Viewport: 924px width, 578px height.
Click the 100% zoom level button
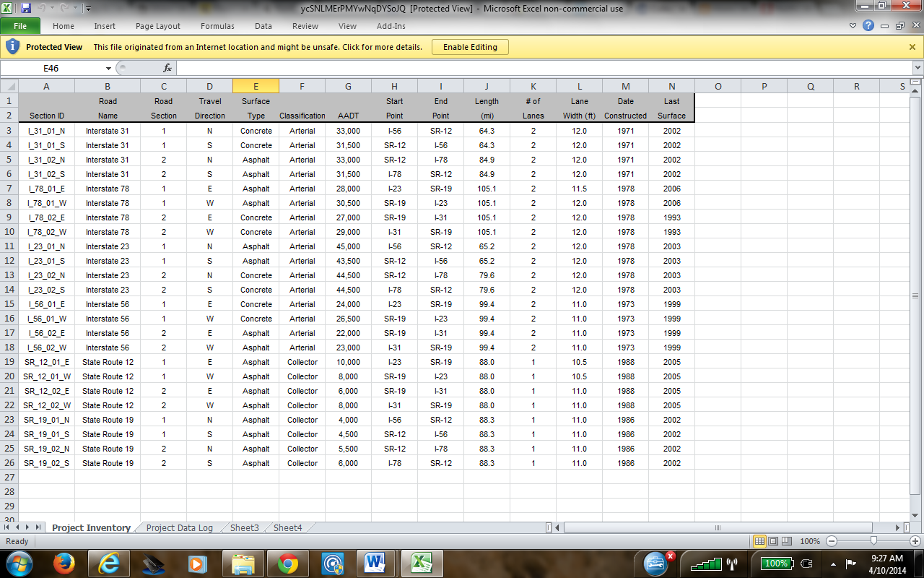click(810, 541)
